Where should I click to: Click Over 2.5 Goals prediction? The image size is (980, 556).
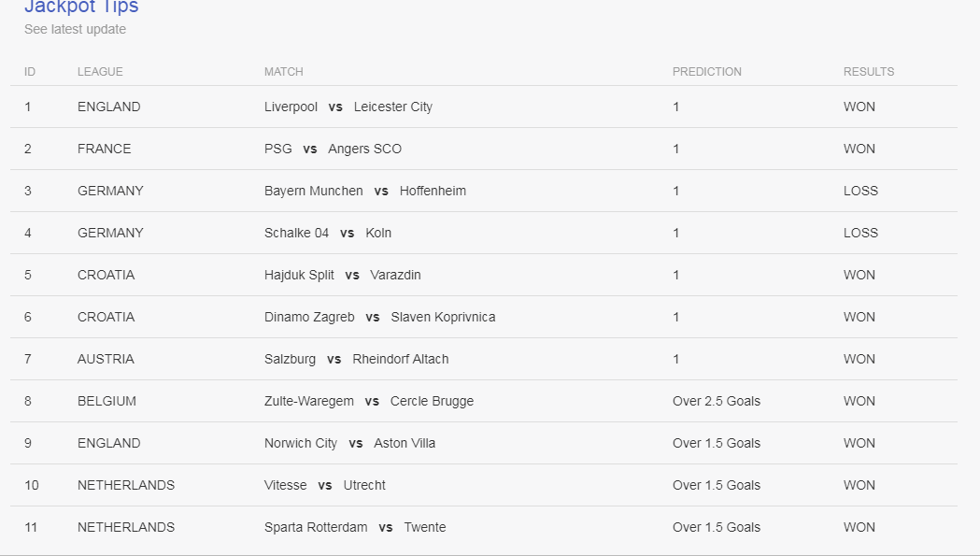click(717, 401)
